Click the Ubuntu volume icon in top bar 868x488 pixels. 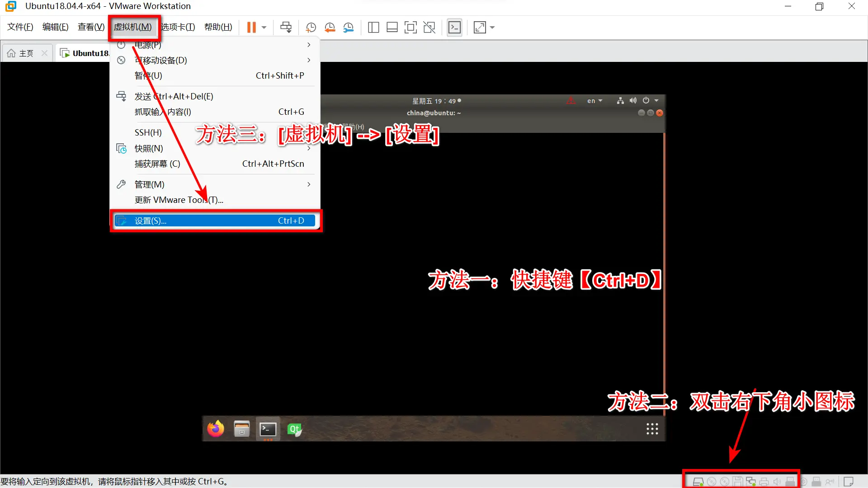click(x=633, y=101)
